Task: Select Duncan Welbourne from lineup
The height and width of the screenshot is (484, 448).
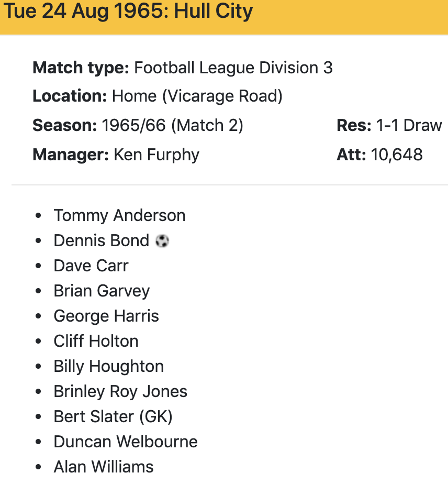Action: point(126,442)
